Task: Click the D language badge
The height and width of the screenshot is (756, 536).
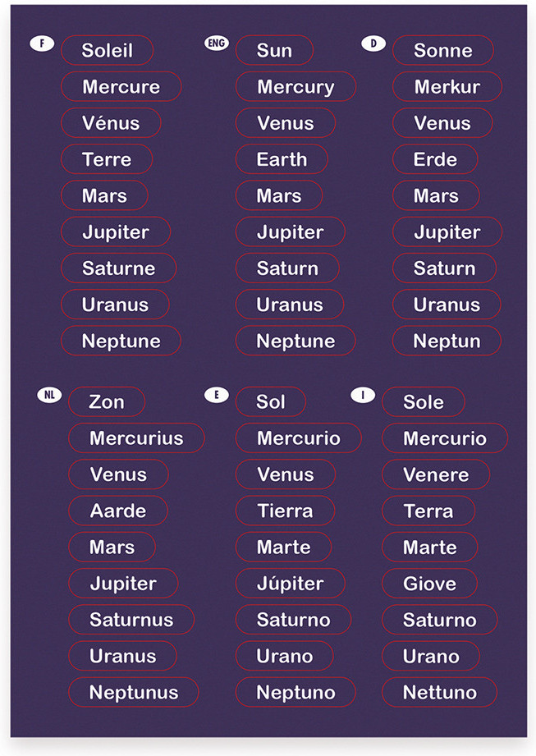Action: (373, 44)
